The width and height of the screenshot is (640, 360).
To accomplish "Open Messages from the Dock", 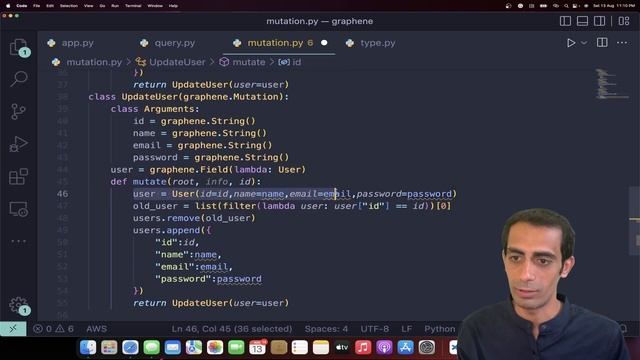I will tap(151, 347).
